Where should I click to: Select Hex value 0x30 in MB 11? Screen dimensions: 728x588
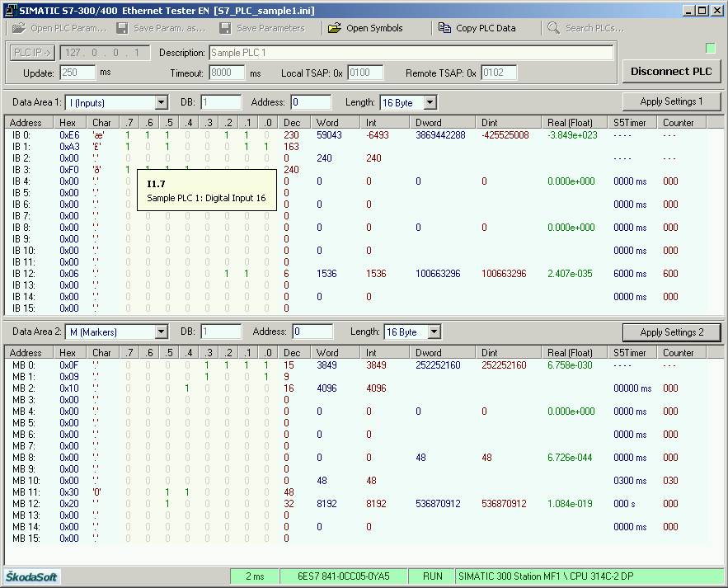click(69, 492)
